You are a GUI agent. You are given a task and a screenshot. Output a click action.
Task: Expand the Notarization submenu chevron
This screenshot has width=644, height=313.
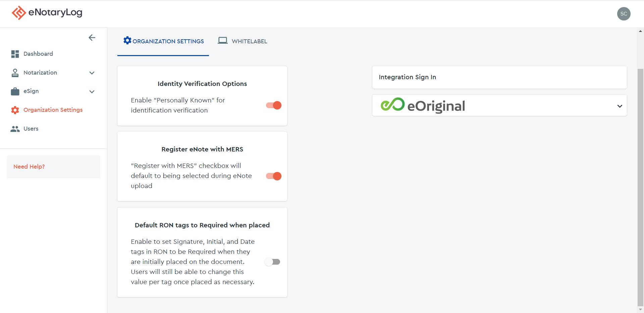(x=92, y=73)
